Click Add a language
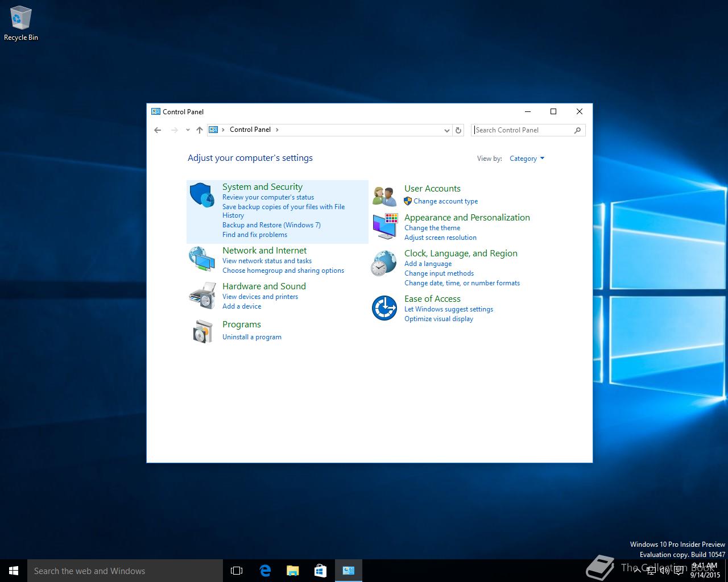728x582 pixels. point(428,264)
